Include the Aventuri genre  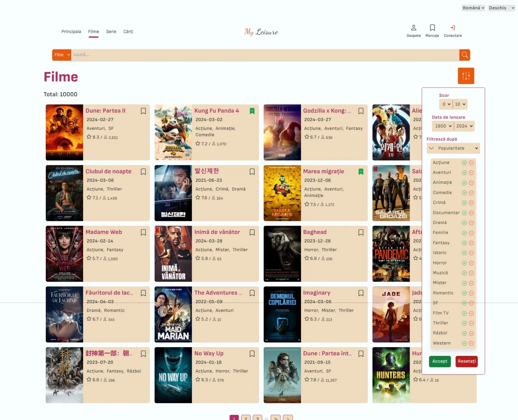coord(464,173)
